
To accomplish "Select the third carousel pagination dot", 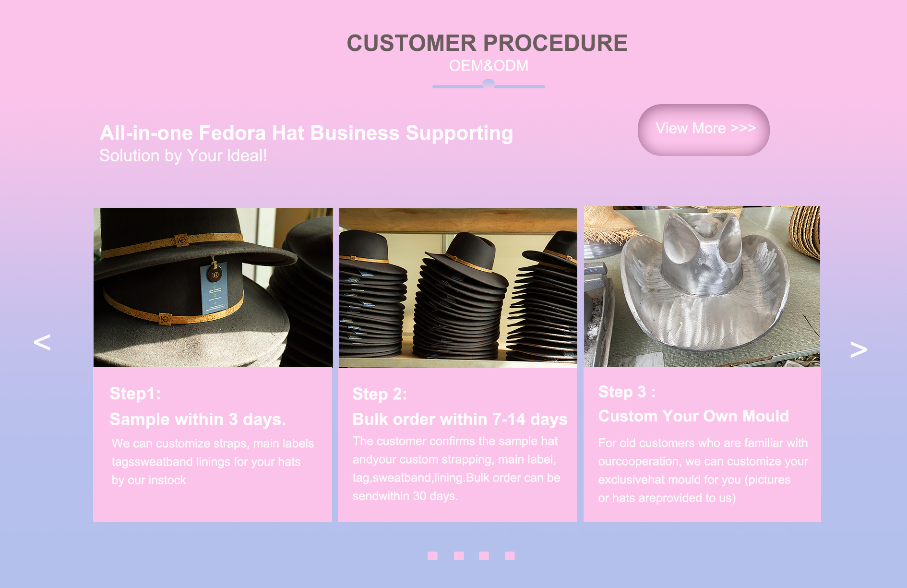I will (484, 556).
